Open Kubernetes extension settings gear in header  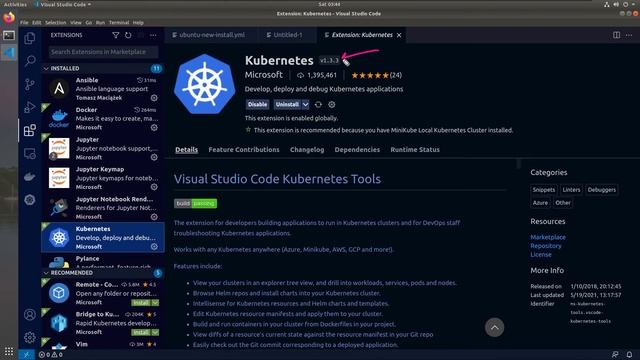332,105
